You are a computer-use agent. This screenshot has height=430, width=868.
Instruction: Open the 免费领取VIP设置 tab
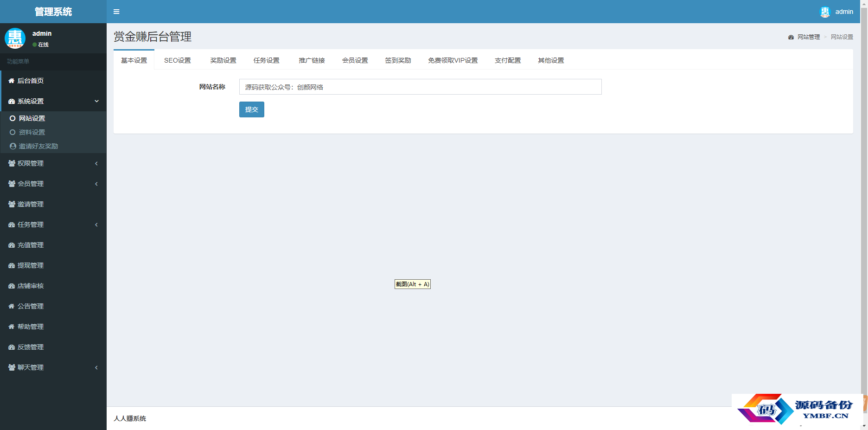pyautogui.click(x=453, y=60)
